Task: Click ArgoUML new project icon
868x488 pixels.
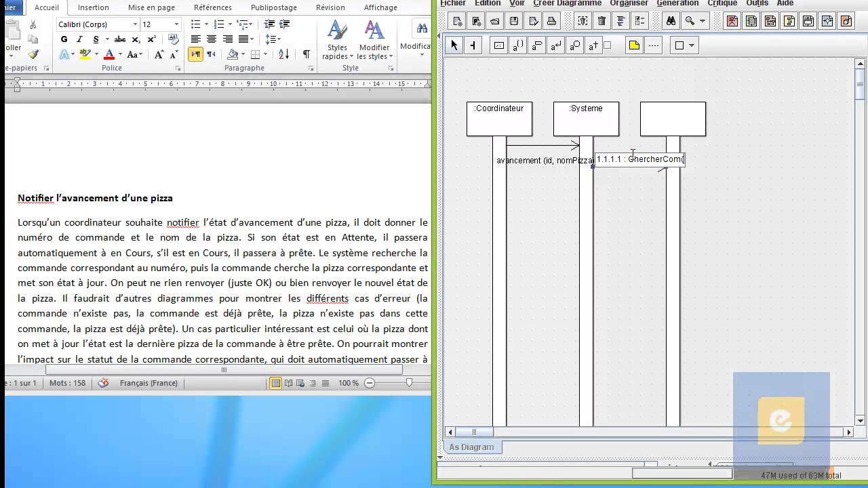Action: (x=457, y=21)
